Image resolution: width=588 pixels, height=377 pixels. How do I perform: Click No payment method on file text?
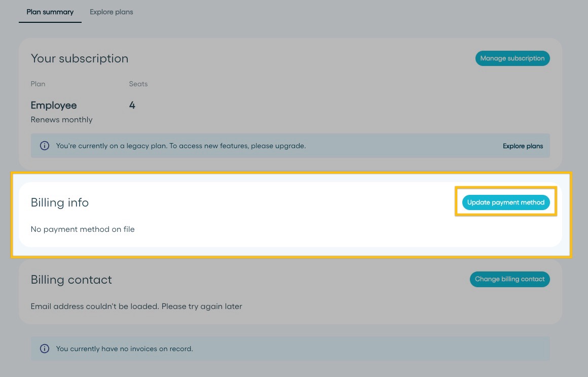[83, 229]
